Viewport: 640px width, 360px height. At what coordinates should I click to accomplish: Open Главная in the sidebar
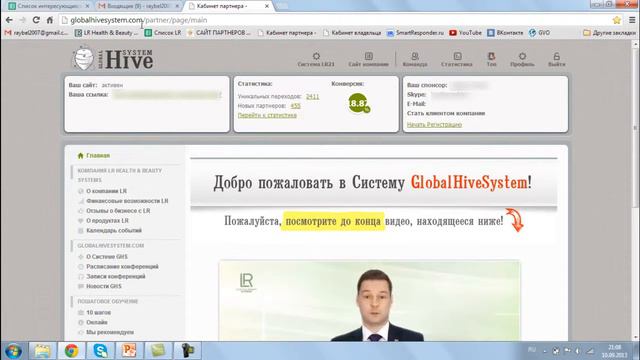[93, 156]
